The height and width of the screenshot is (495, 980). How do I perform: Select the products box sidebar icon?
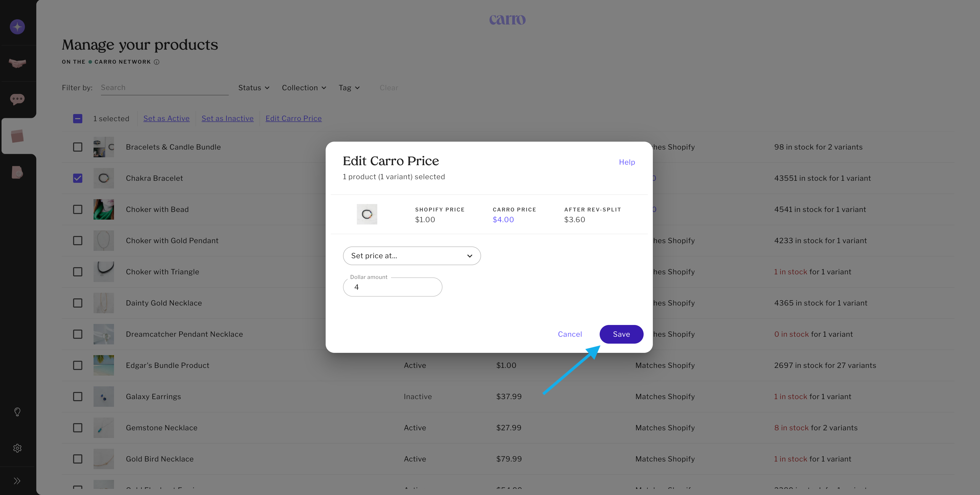click(17, 136)
